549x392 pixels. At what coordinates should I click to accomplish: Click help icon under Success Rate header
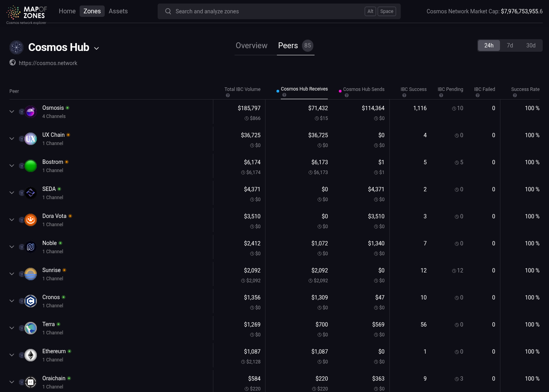(x=515, y=95)
